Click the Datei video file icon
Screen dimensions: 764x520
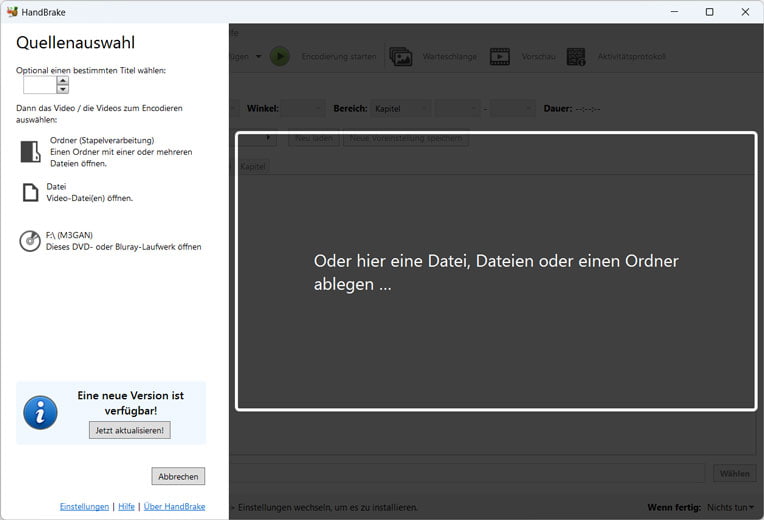tap(30, 193)
